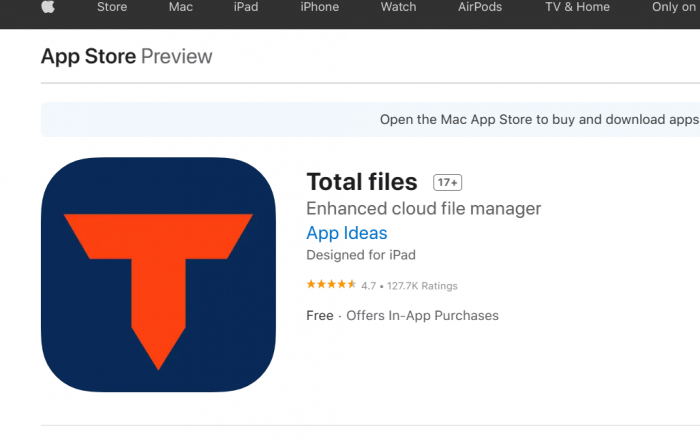Open the App Ideas developer link
The image size is (700, 446).
[347, 233]
